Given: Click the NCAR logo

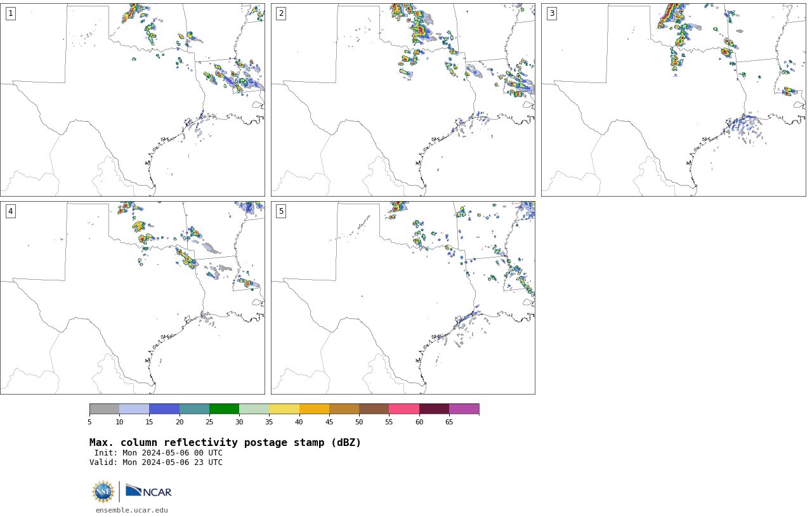Looking at the screenshot, I should (x=148, y=492).
